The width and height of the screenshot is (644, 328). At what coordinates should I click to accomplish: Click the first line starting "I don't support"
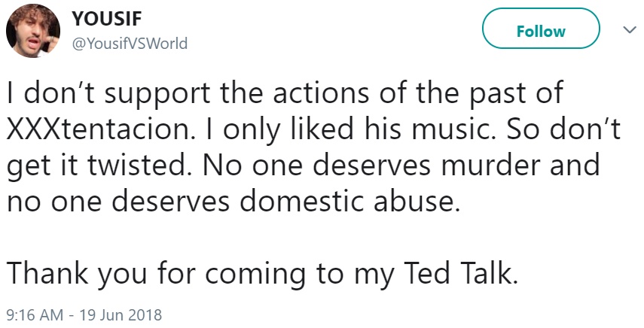285,94
